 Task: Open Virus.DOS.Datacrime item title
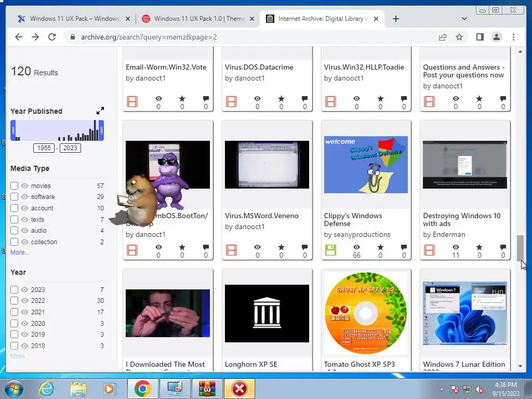click(259, 67)
